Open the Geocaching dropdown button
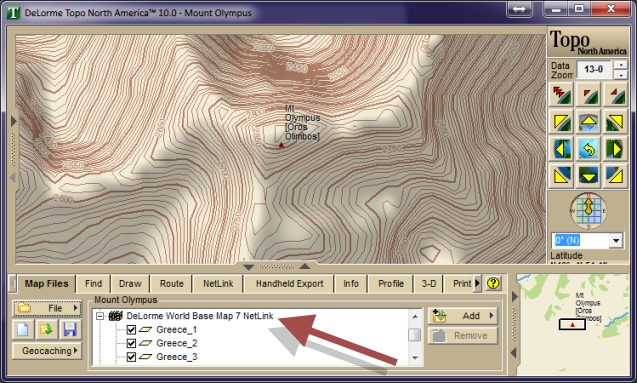The image size is (637, 383). pos(47,351)
